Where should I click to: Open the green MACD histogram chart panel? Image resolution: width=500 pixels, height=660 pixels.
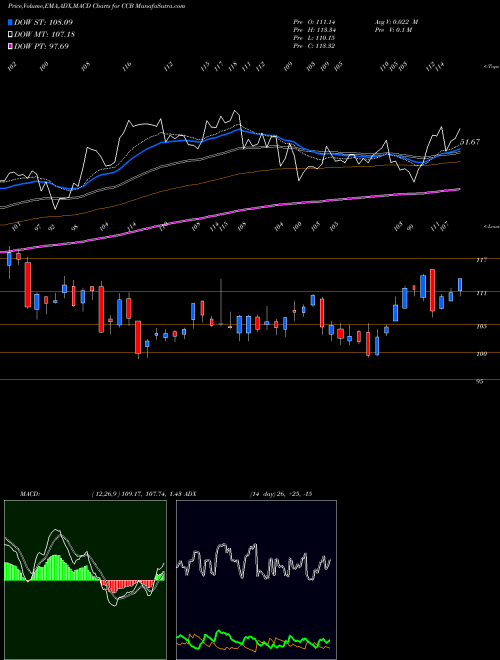coord(85,580)
